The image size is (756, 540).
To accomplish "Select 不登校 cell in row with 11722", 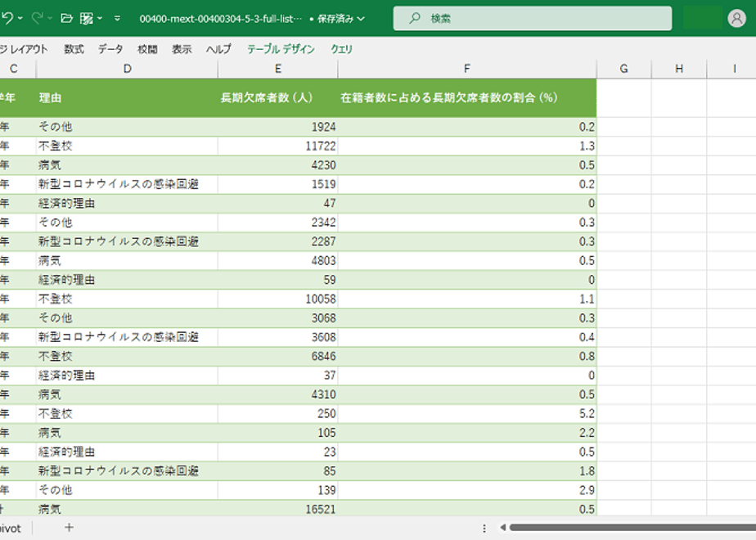I will coord(127,146).
